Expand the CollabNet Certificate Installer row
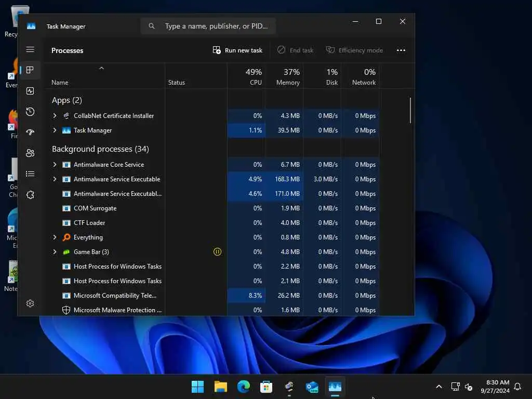This screenshot has width=532, height=399. click(x=55, y=116)
